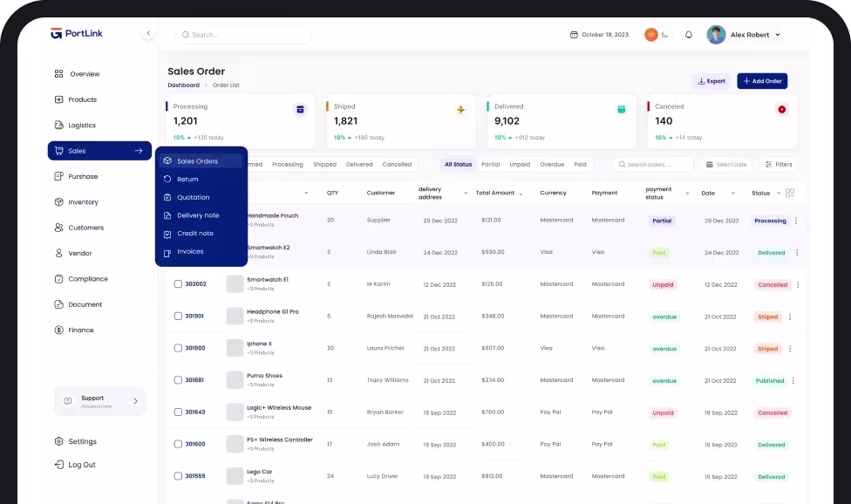Open the Purshase section
This screenshot has width=851, height=504.
pyautogui.click(x=76, y=176)
